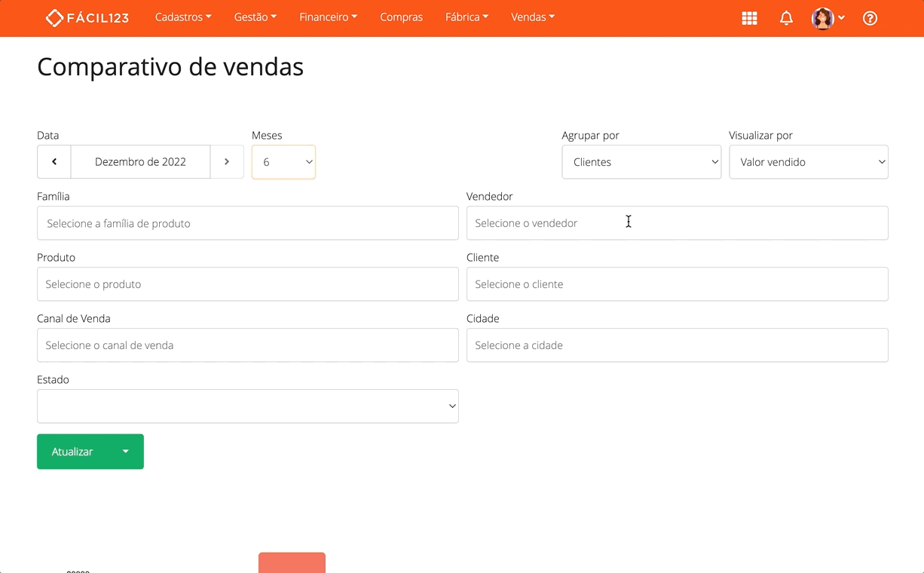The width and height of the screenshot is (924, 573).
Task: Open the help question mark icon
Action: point(870,17)
